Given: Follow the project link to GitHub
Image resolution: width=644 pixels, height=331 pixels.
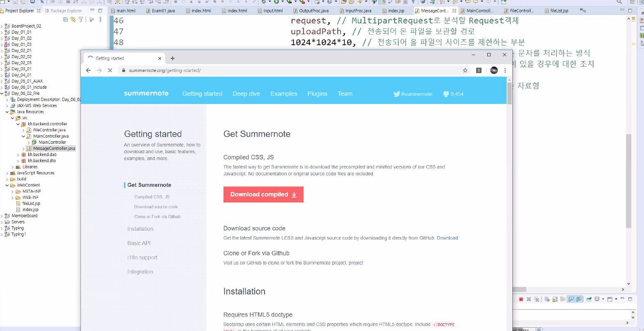Looking at the screenshot, I should pyautogui.click(x=356, y=263).
